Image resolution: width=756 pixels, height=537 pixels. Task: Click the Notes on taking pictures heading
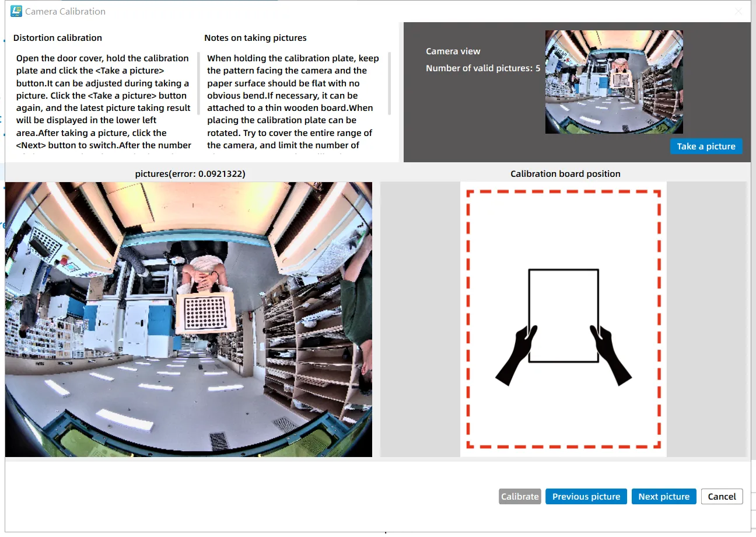[x=256, y=38]
